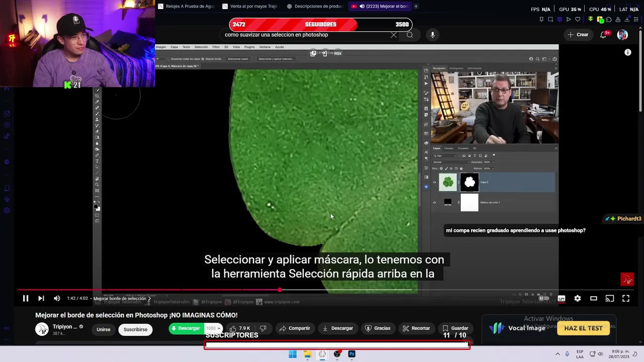Click the red player logo badge
644x362 pixels.
[627, 279]
